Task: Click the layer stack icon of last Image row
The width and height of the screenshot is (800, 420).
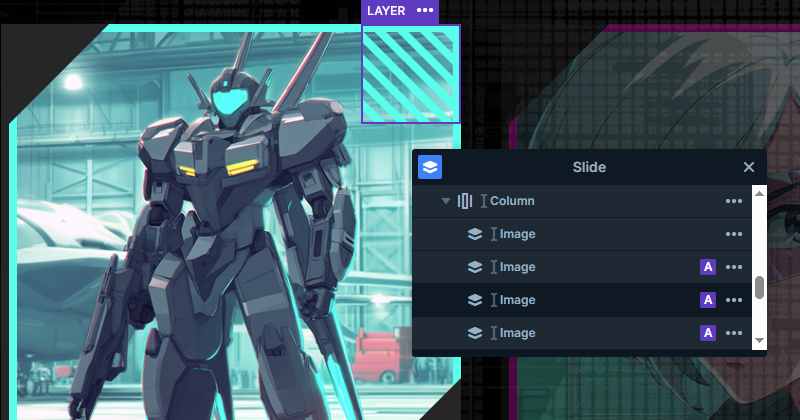Action: (x=476, y=333)
